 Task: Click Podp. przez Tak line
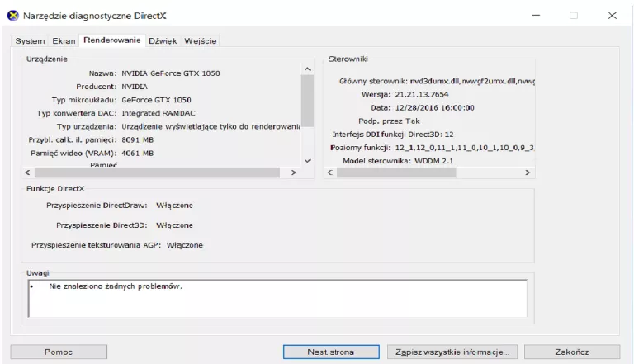tap(389, 121)
